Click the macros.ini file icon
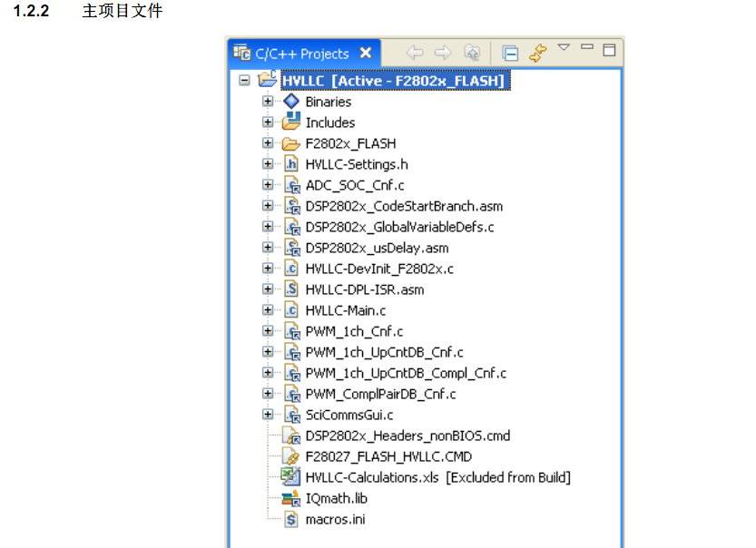Image resolution: width=756 pixels, height=548 pixels. 291,519
